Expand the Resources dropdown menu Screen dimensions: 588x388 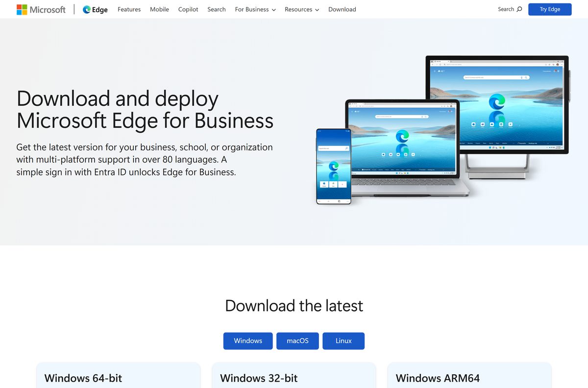point(302,9)
